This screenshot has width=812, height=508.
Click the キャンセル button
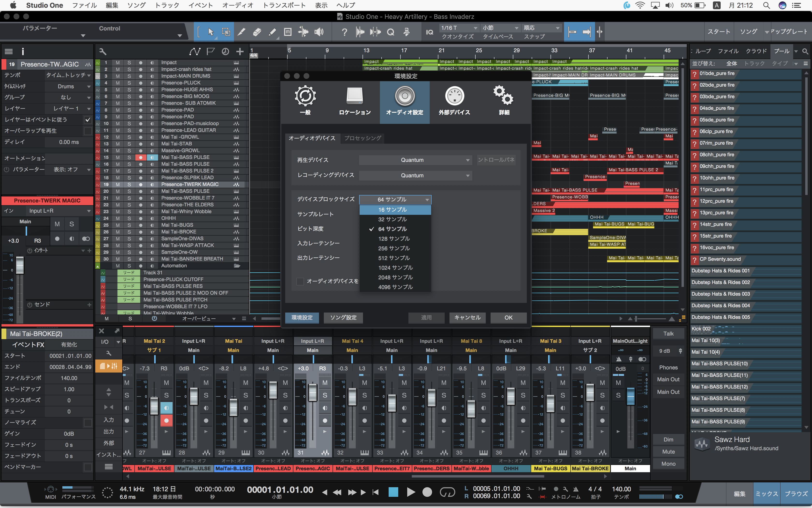[x=467, y=317]
